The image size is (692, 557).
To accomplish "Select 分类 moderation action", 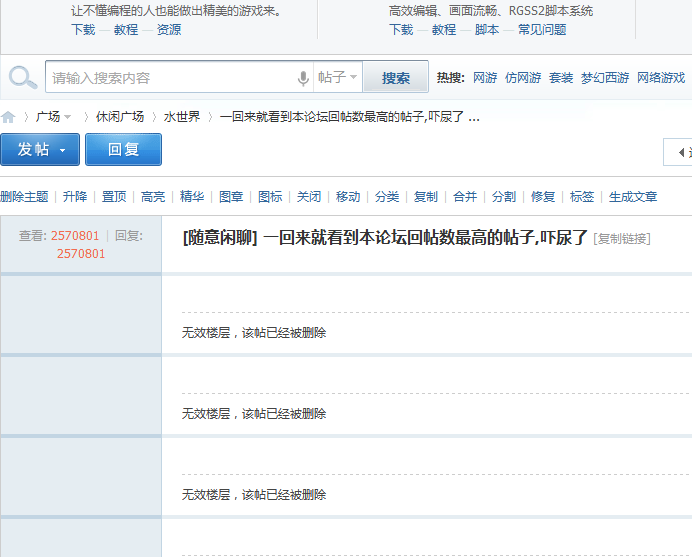I will point(387,196).
